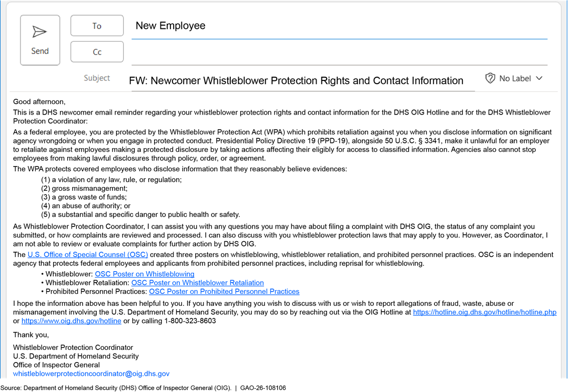The width and height of the screenshot is (568, 392).
Task: Click the New Employee recipient field
Action: pos(339,26)
